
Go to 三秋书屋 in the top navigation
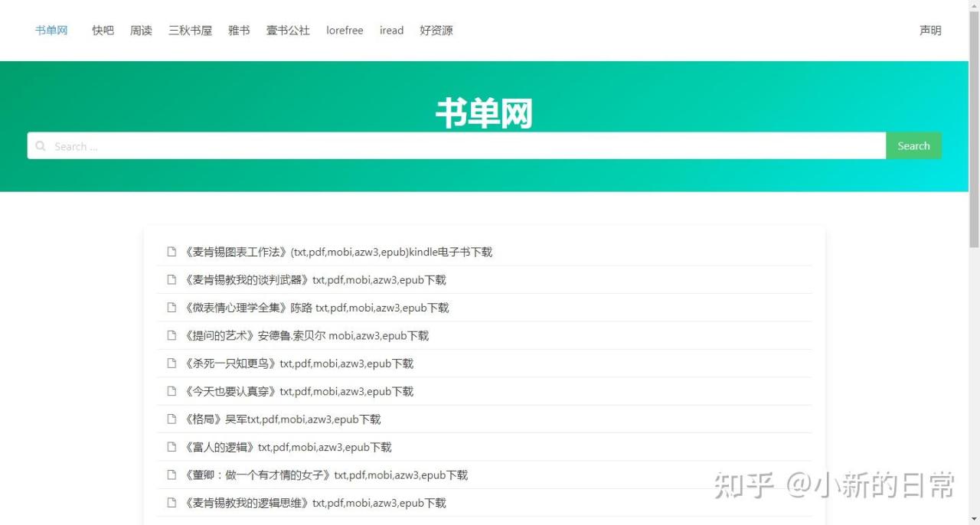pos(190,31)
